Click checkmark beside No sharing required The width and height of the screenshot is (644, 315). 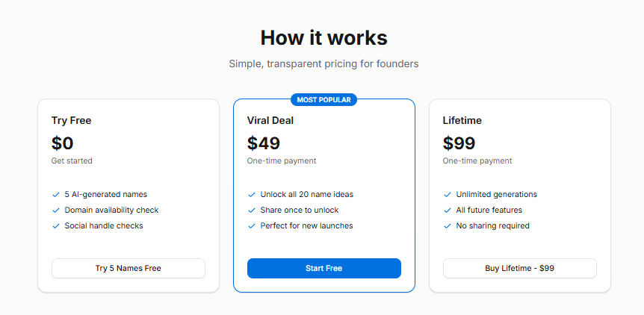[448, 226]
